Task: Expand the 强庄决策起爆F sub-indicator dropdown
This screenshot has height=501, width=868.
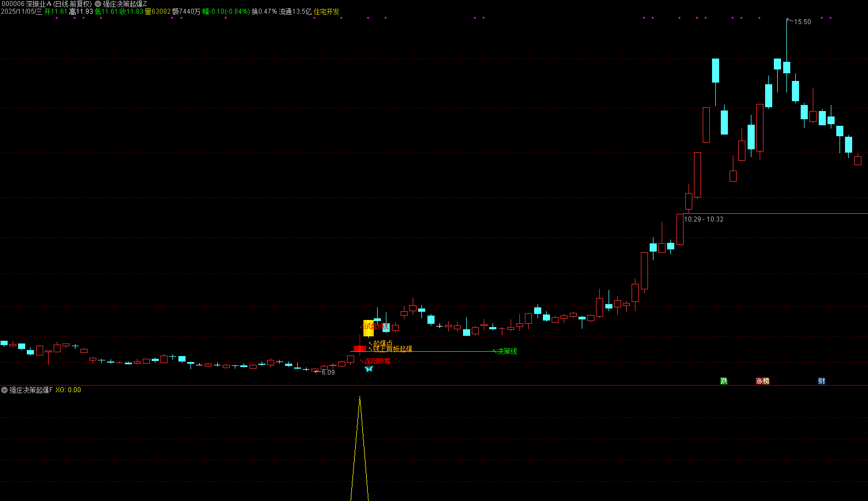Action: coord(5,390)
